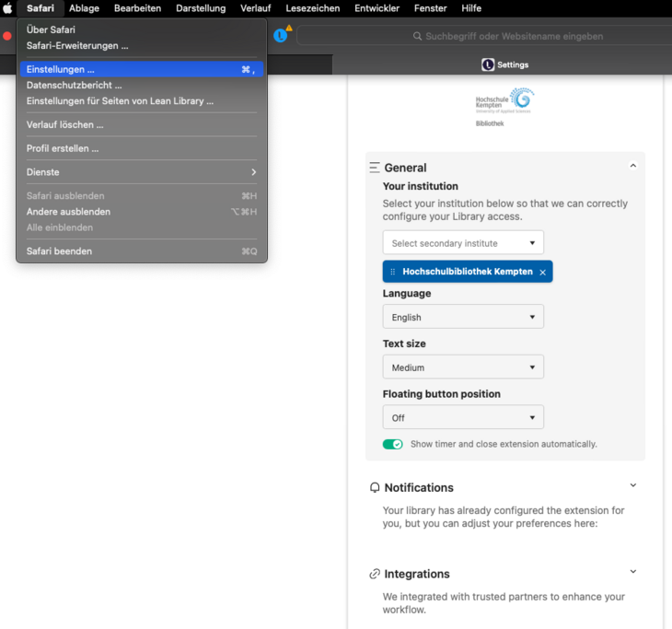Open Floating button position dropdown
Viewport: 672px width, 629px height.
point(463,417)
